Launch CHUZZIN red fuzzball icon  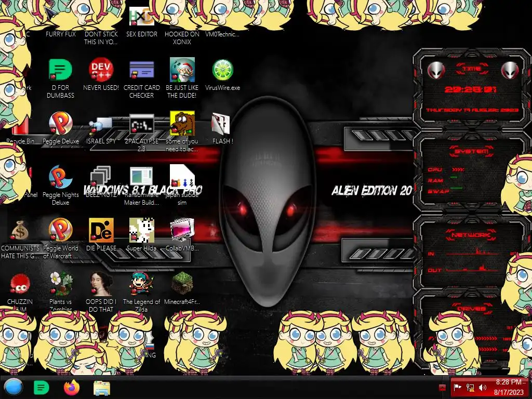20,284
